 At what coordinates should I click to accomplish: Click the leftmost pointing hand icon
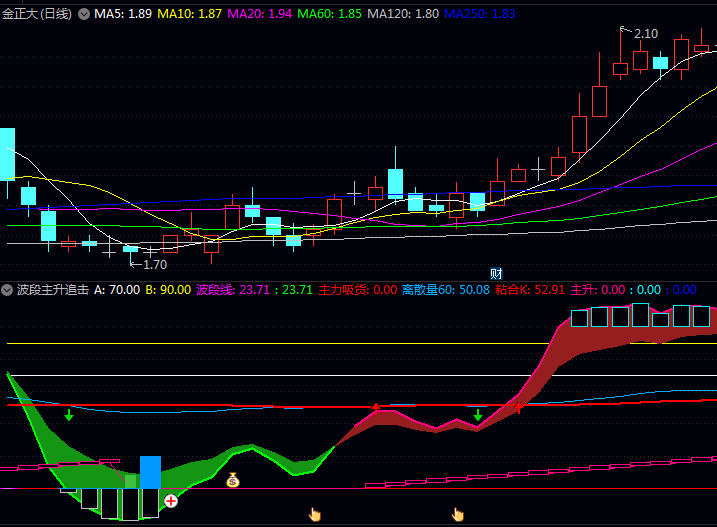[315, 514]
